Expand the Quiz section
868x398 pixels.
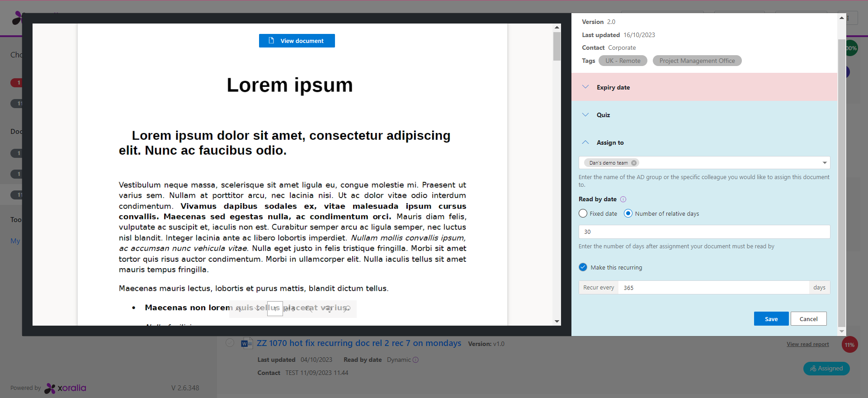(704, 115)
